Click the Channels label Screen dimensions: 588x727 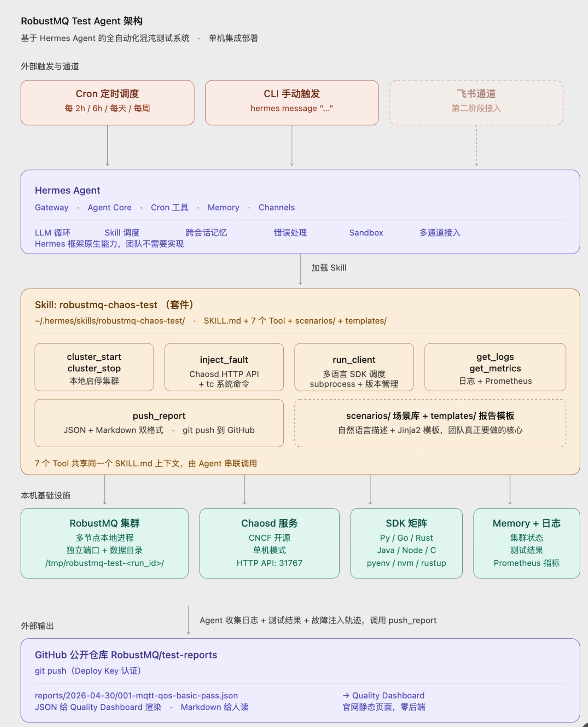pyautogui.click(x=276, y=207)
